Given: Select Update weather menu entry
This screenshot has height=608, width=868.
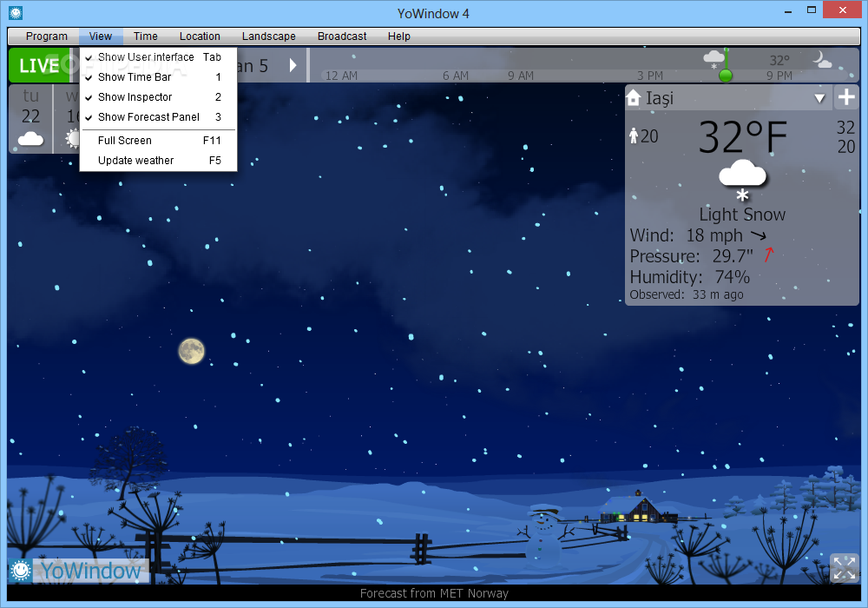Looking at the screenshot, I should (158, 160).
